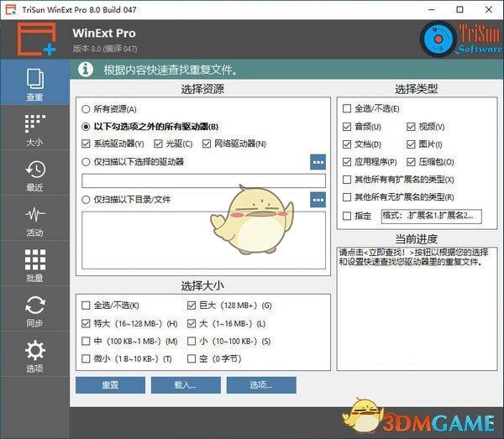Open the 查重 duplicate finder sidebar icon

point(34,83)
